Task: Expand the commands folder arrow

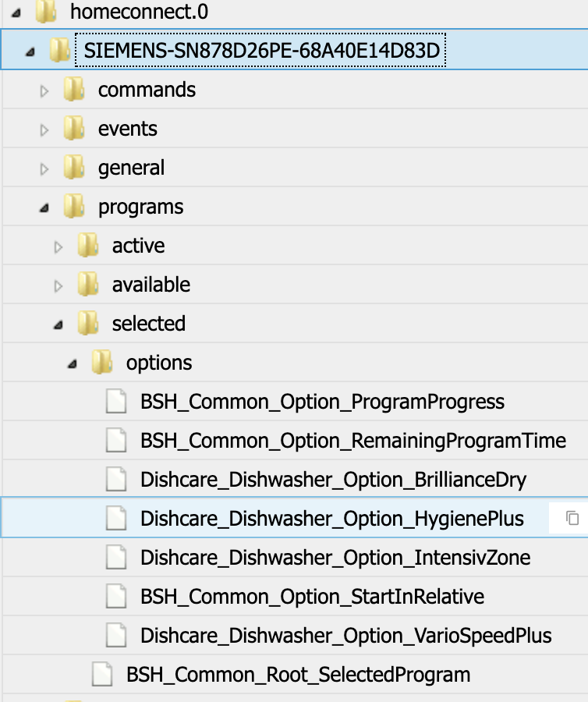Action: pos(44,91)
